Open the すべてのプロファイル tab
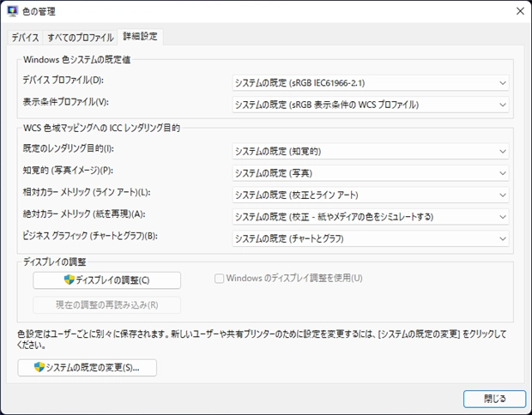This screenshot has height=415, width=532. click(x=80, y=37)
